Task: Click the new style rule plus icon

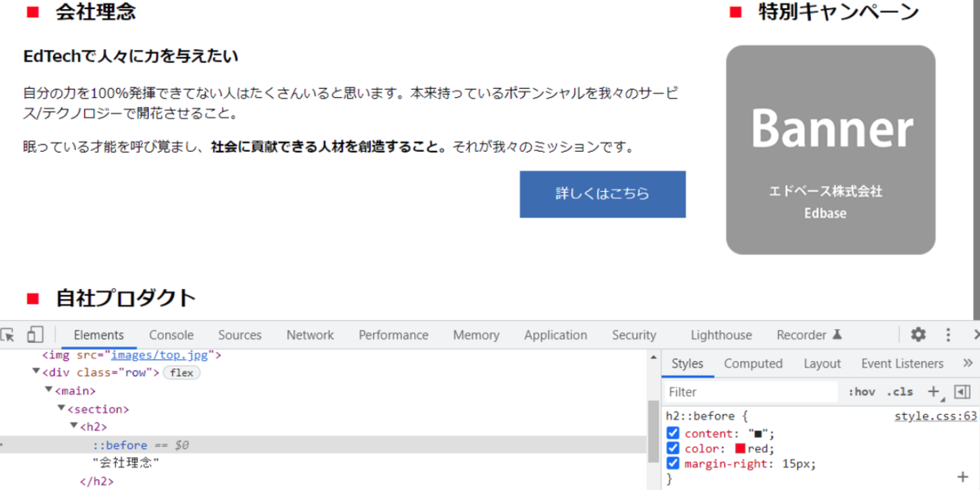Action: (934, 392)
